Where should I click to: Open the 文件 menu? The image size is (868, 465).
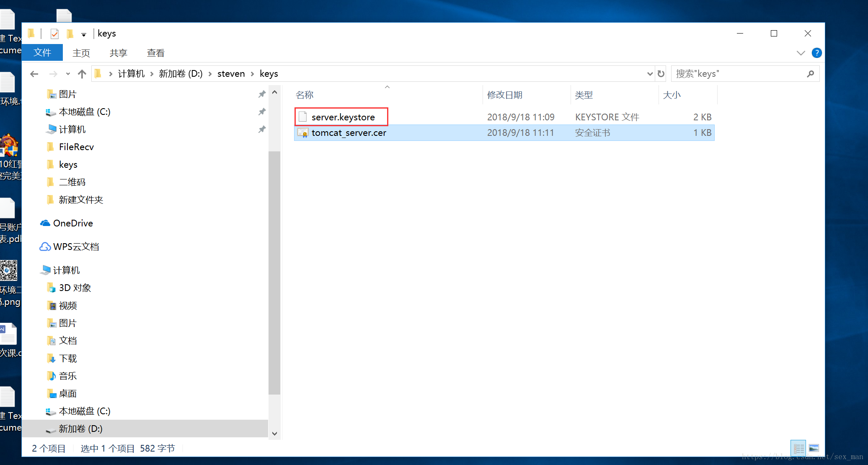tap(42, 52)
